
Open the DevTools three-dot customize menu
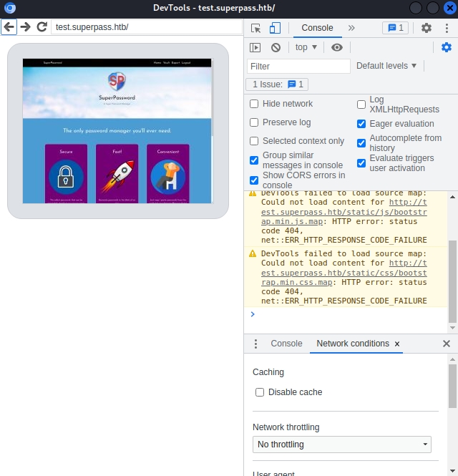coord(446,28)
